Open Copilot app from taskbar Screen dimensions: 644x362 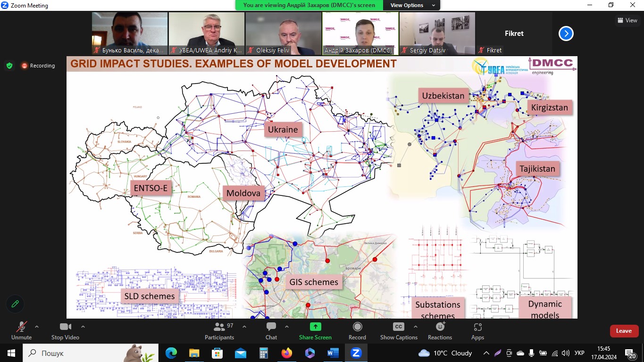point(309,353)
